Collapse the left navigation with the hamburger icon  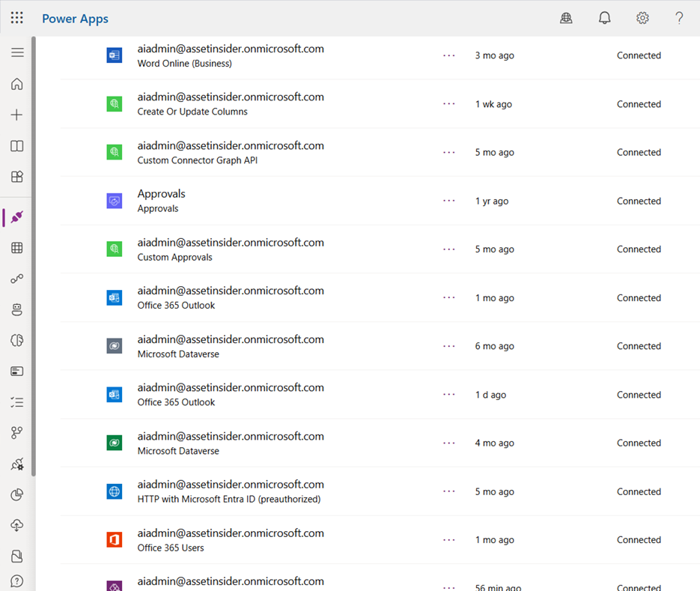point(17,52)
